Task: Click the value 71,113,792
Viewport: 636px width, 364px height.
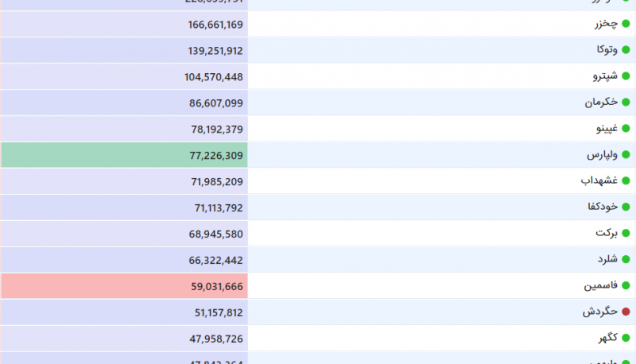Action: point(219,208)
